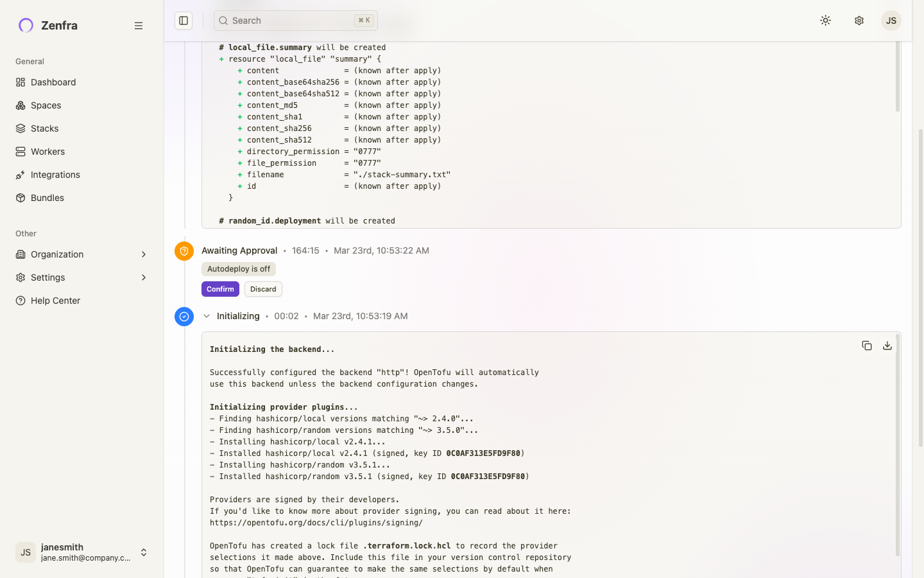Click the Zenfra logo

point(25,26)
